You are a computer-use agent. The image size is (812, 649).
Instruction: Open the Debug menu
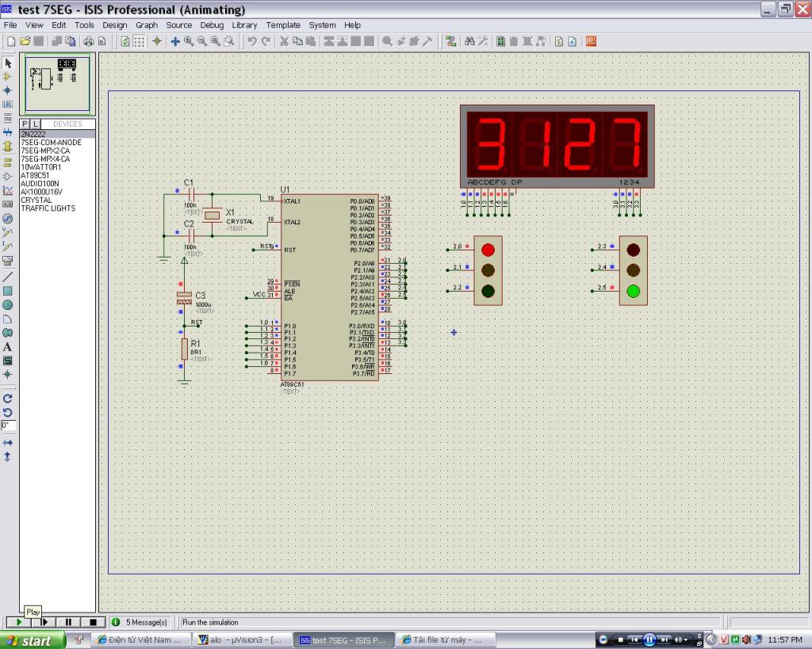click(x=212, y=25)
